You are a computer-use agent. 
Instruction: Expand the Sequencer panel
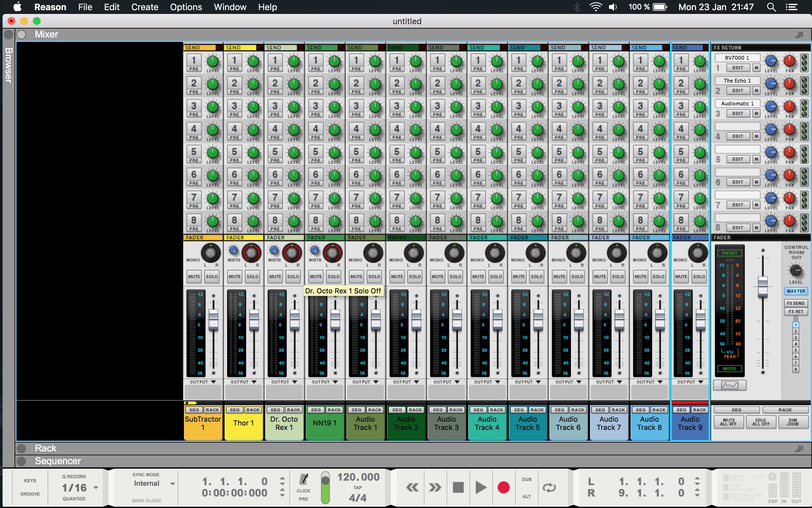click(21, 461)
